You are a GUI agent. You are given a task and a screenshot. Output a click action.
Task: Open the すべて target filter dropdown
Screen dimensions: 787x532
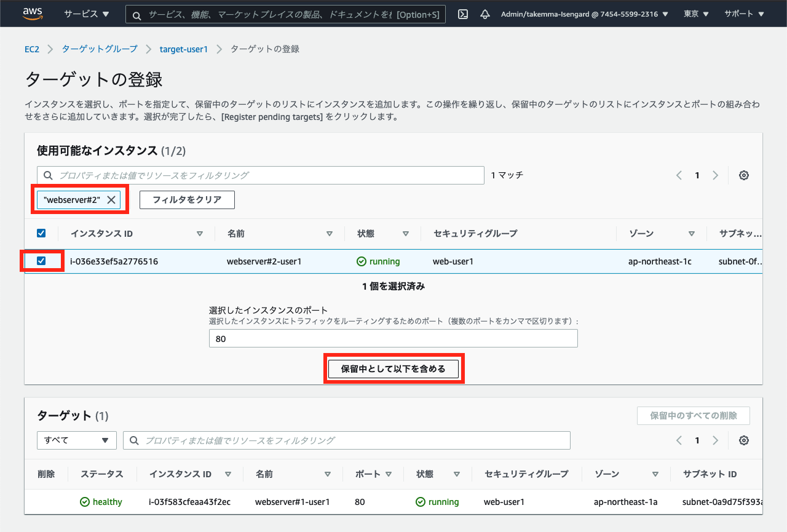point(77,440)
